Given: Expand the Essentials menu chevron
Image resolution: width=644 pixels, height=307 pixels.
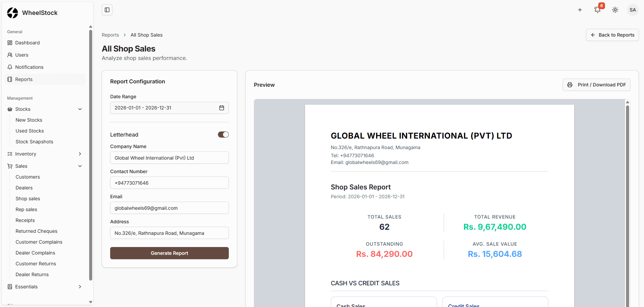Looking at the screenshot, I should point(80,287).
